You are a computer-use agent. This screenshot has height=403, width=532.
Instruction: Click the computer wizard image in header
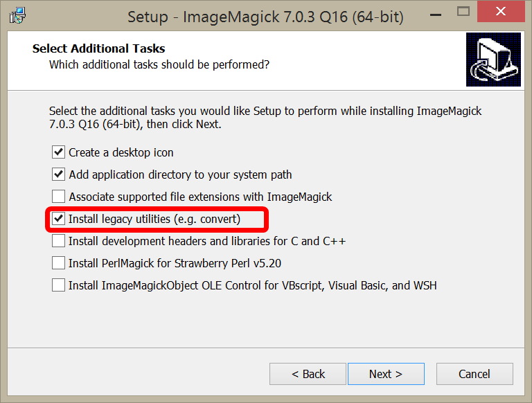click(x=493, y=60)
